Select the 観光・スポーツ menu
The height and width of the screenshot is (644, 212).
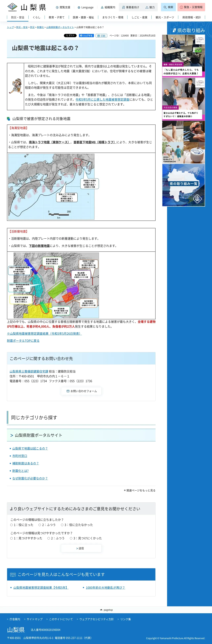tap(165, 18)
